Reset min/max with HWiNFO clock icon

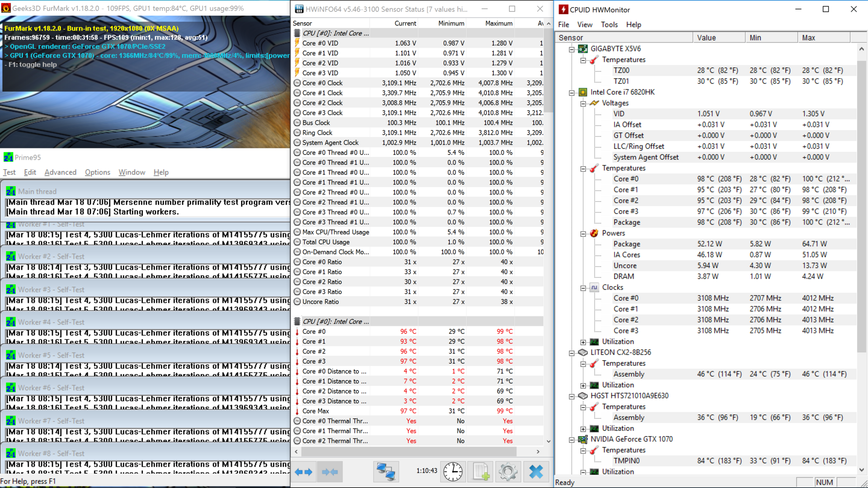(453, 472)
